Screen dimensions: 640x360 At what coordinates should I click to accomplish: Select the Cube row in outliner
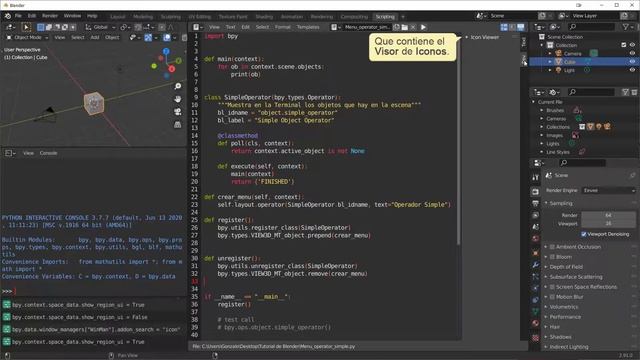pyautogui.click(x=584, y=62)
